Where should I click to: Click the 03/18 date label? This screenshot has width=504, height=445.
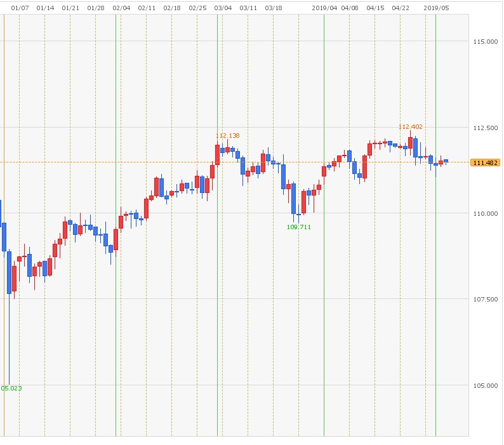click(x=274, y=8)
